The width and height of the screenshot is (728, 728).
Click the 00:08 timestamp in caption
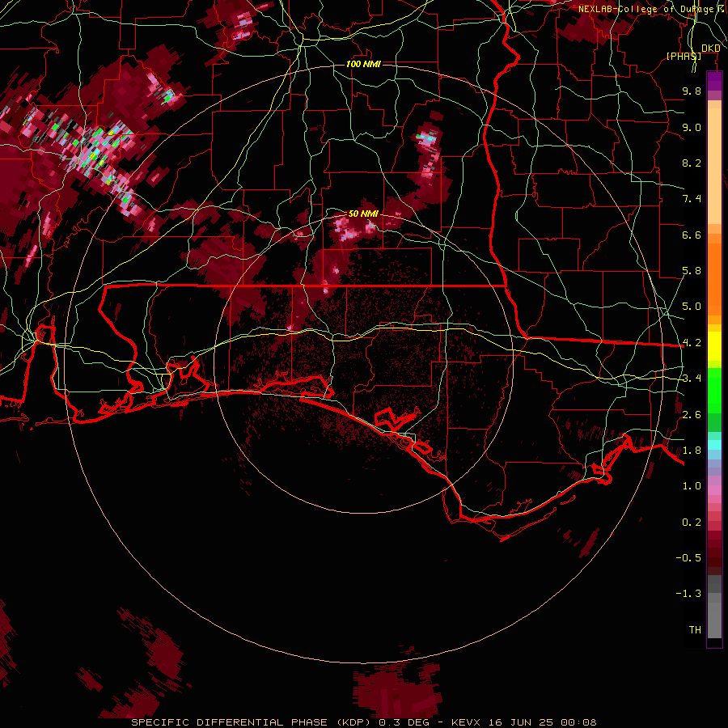(578, 722)
